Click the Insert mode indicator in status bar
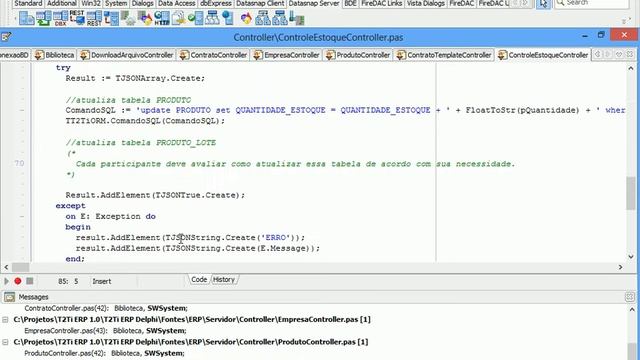Viewport: 640px width, 360px height. pyautogui.click(x=102, y=281)
